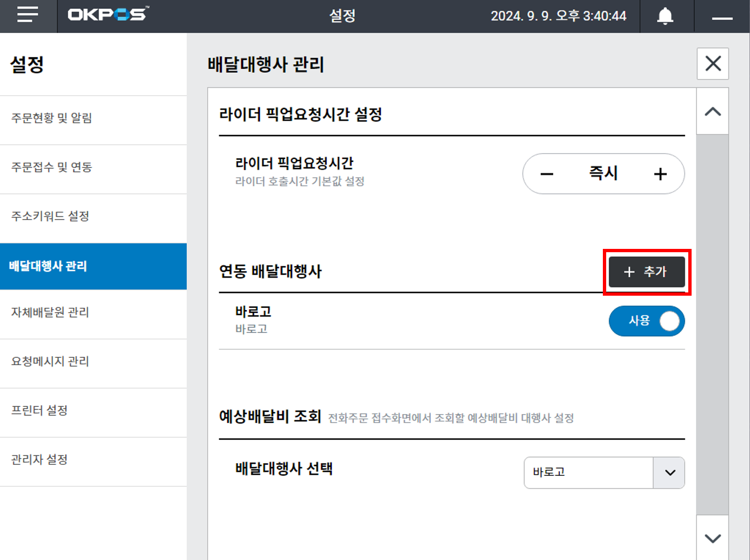Click the 바로고 combo box field
Image resolution: width=750 pixels, height=560 pixels.
[588, 472]
